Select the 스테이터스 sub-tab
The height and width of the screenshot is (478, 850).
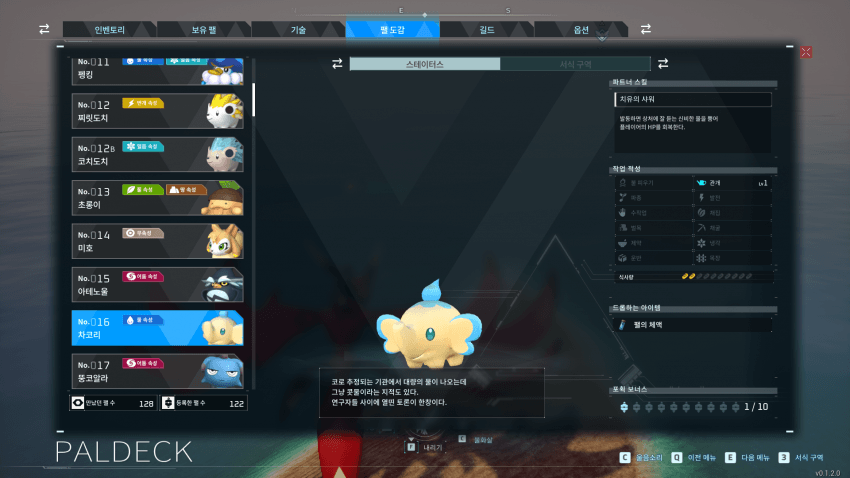coord(424,64)
